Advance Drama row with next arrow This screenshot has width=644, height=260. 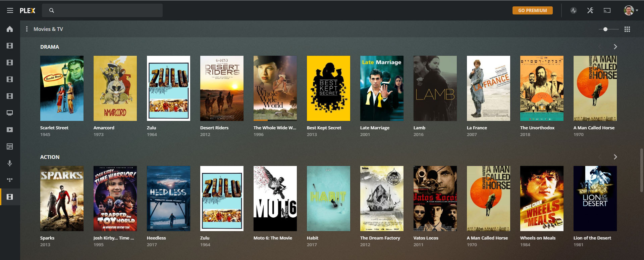[x=615, y=47]
